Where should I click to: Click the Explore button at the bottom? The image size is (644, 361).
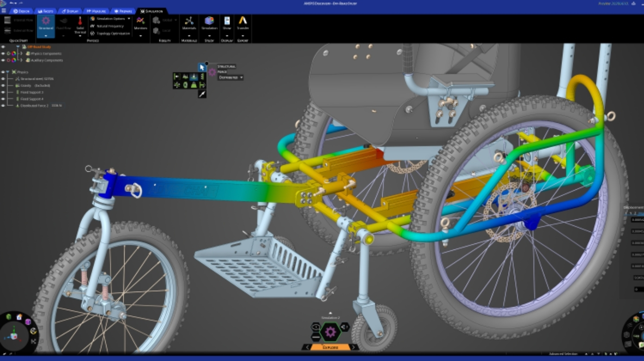(x=331, y=346)
